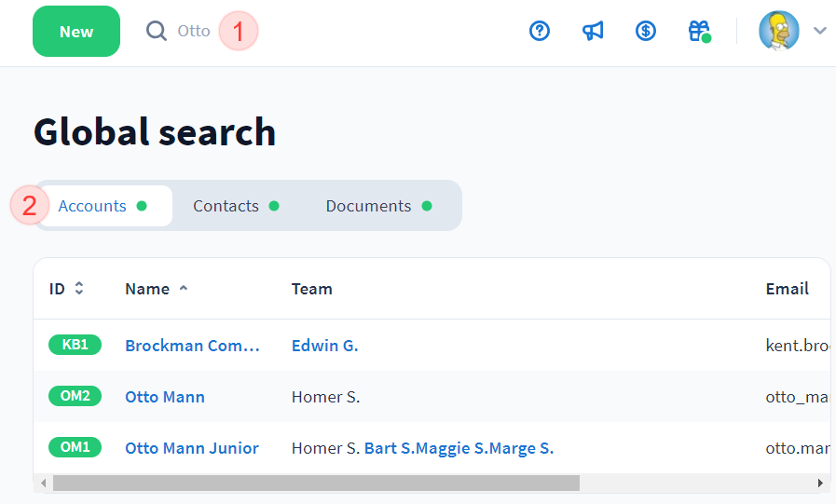This screenshot has height=504, width=836.
Task: Open the gift box rewards icon
Action: click(x=699, y=31)
